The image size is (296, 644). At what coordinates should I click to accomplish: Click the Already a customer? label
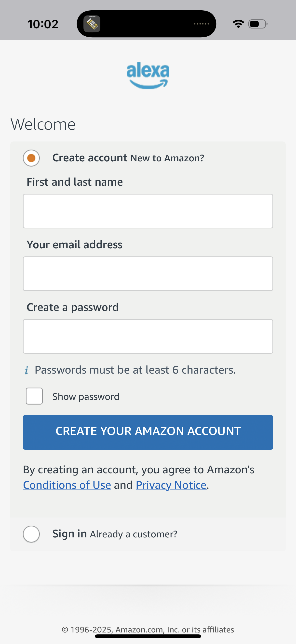tap(134, 534)
